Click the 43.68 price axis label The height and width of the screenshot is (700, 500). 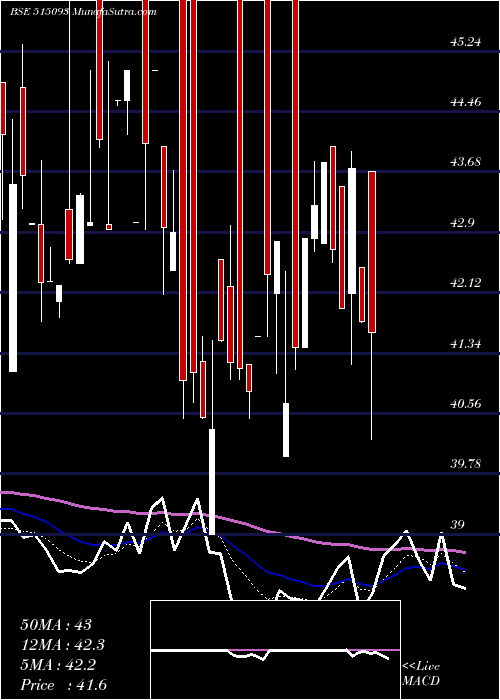[466, 162]
